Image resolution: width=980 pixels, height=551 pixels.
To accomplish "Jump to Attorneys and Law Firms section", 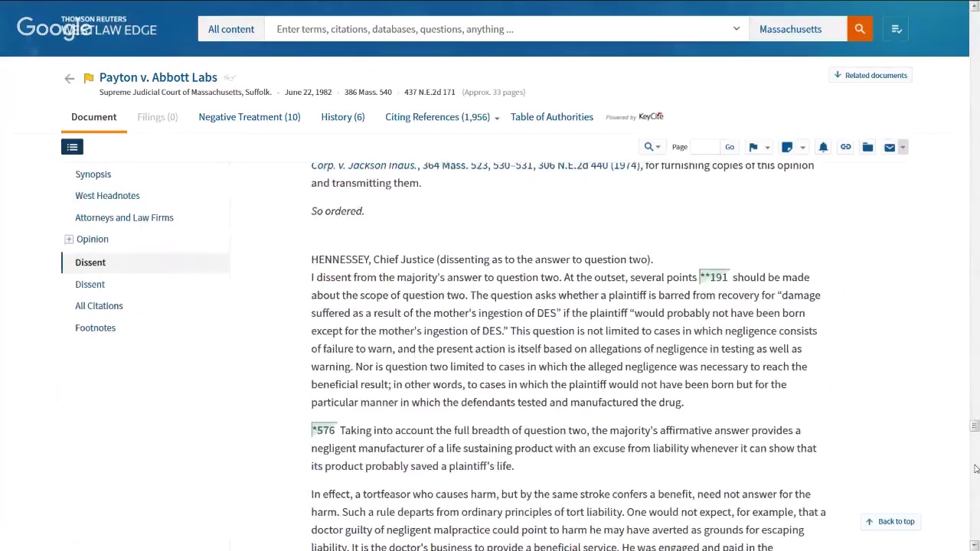I will pos(124,218).
